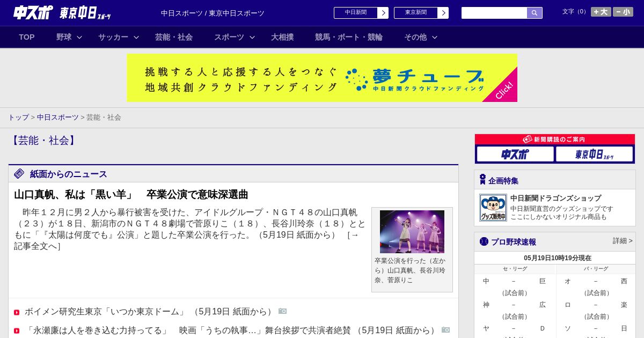Click the 新聞購読のご案内 red header
Viewport: 644px width, 338px height.
click(555, 139)
